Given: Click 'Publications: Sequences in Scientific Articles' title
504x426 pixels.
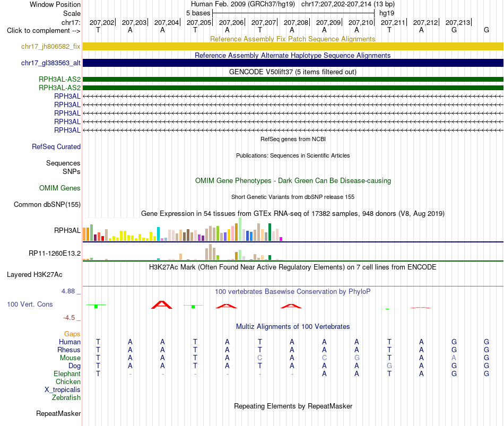Looking at the screenshot, I should [x=293, y=155].
